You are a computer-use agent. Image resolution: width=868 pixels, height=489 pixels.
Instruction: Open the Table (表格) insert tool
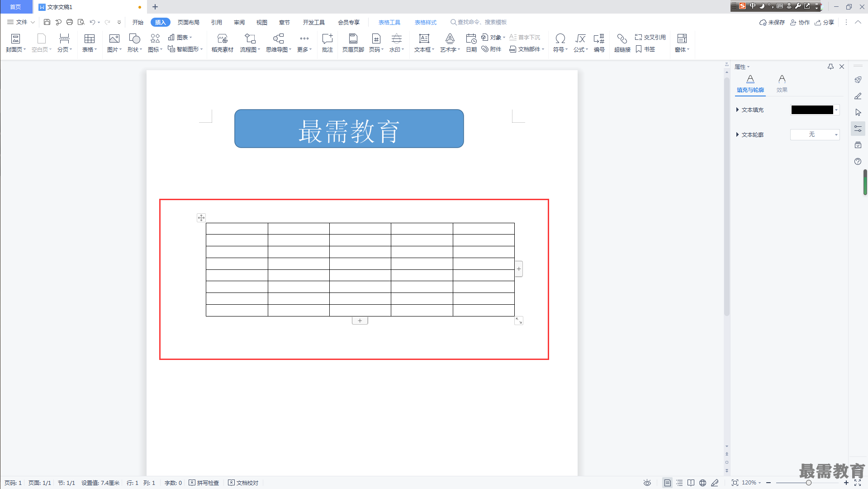(x=90, y=43)
